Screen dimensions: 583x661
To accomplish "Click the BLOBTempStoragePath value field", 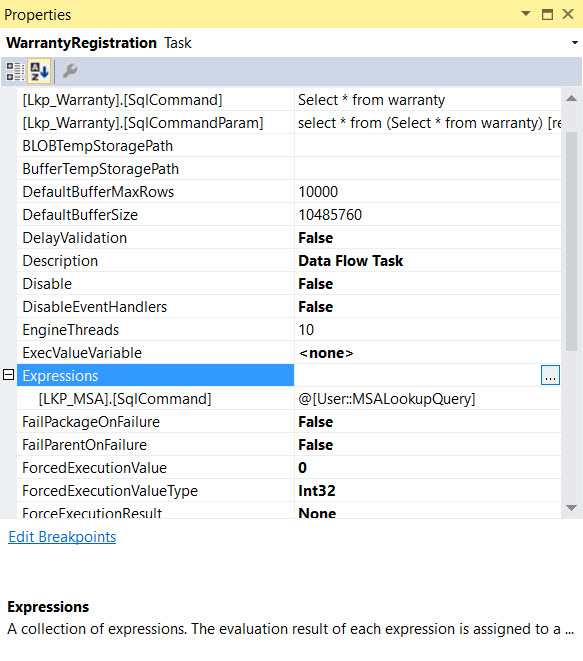I will point(427,146).
